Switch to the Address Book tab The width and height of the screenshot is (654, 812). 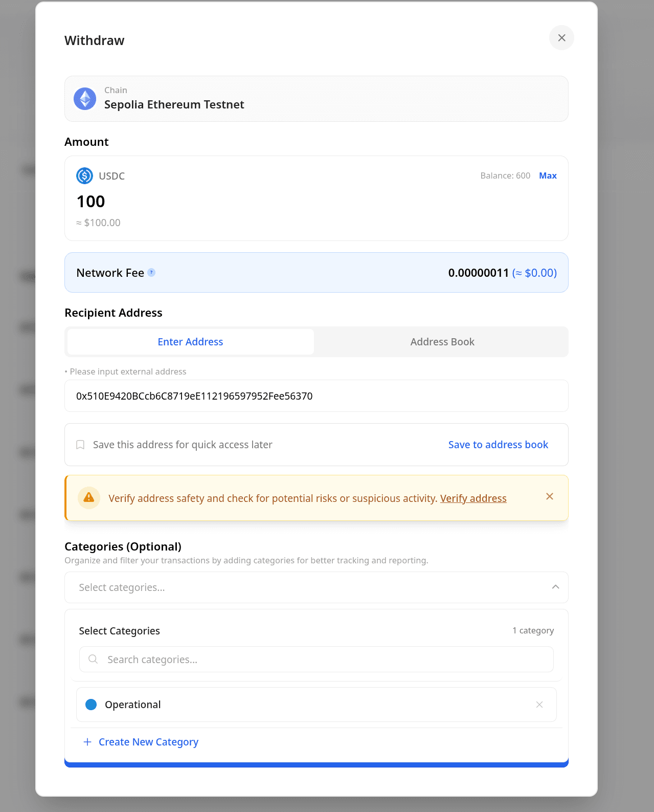coord(442,342)
